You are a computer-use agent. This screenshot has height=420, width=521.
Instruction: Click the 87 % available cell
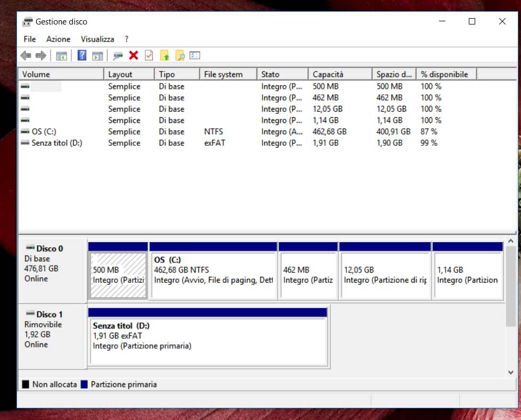tap(429, 131)
